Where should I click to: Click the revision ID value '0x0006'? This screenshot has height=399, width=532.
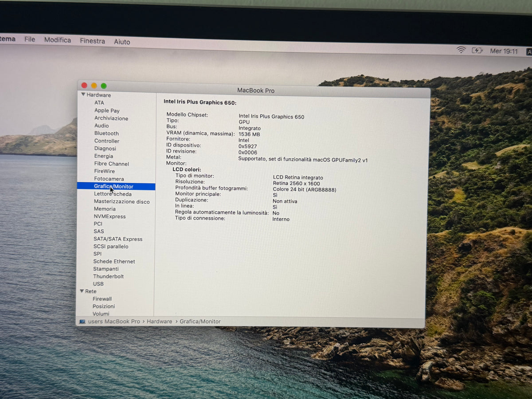pyautogui.click(x=248, y=153)
